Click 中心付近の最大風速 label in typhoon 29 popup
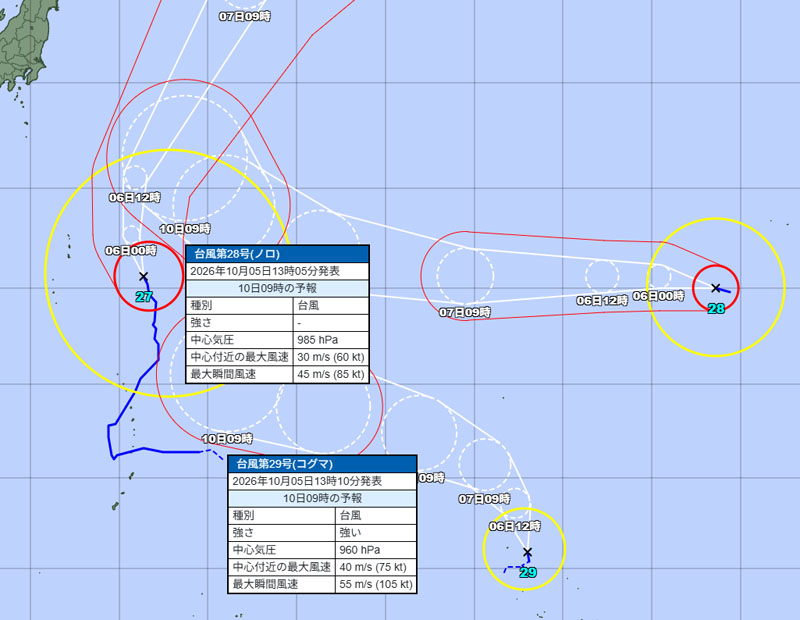The image size is (800, 620). click(x=282, y=567)
